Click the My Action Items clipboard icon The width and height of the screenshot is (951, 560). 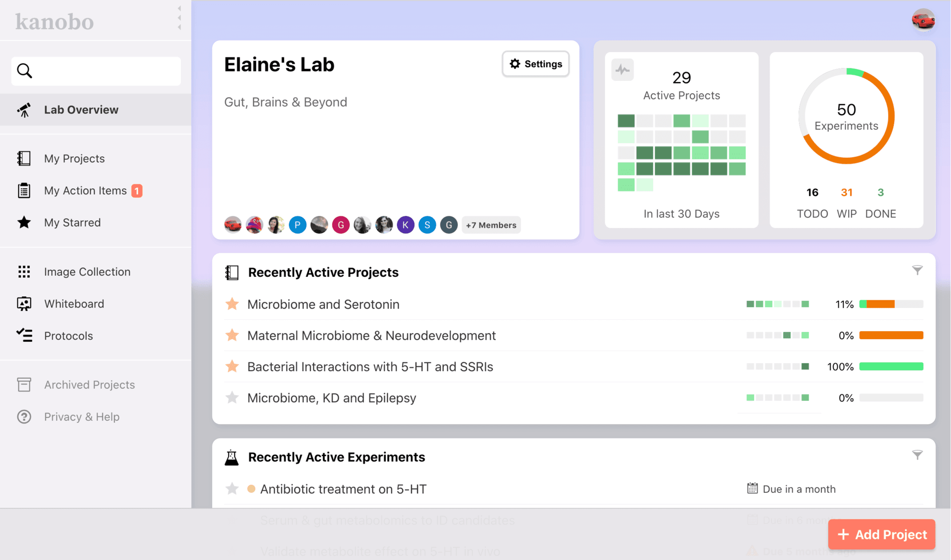tap(24, 191)
